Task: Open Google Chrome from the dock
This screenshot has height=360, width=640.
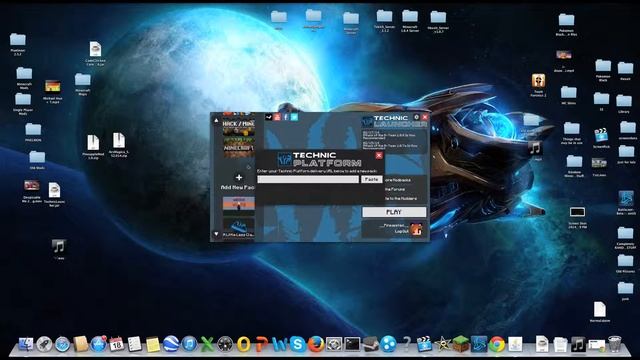Action: 497,344
